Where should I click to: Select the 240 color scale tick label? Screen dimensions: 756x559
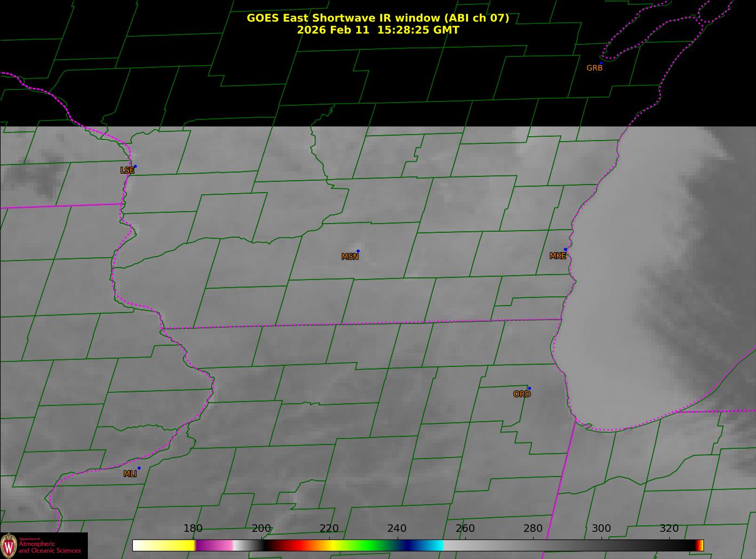(397, 529)
